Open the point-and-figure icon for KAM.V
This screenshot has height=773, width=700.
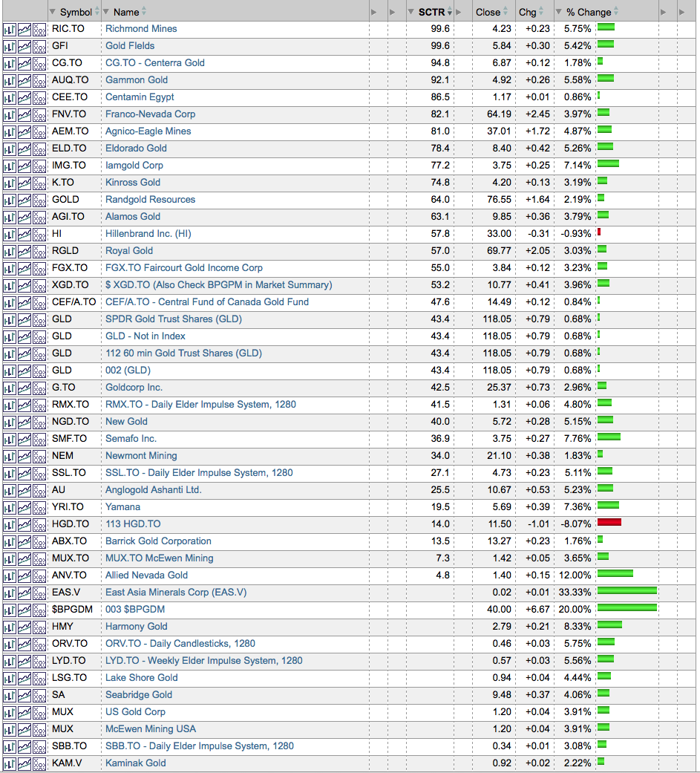click(x=39, y=764)
